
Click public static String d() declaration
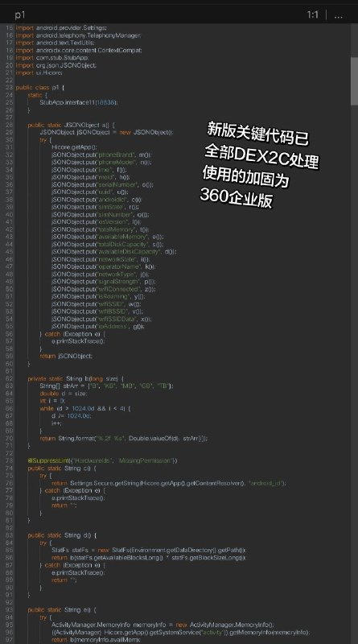(x=62, y=535)
